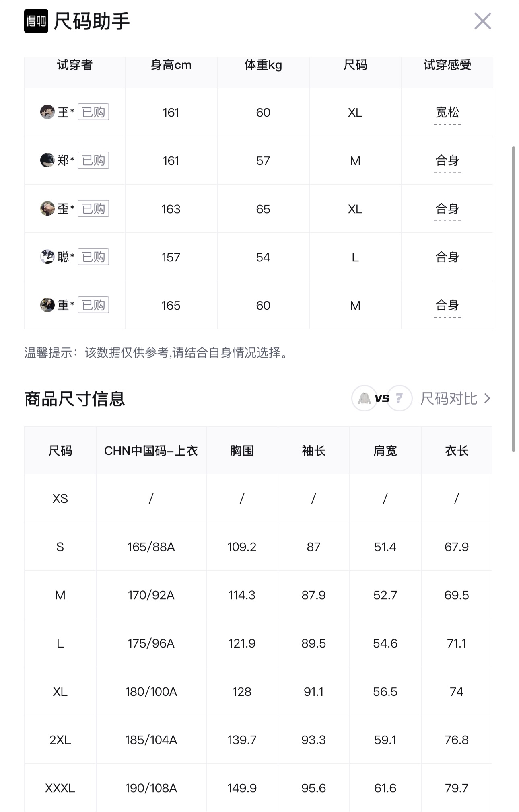
Task: Tap the 合身 fit feedback for 重*
Action: pyautogui.click(x=447, y=306)
